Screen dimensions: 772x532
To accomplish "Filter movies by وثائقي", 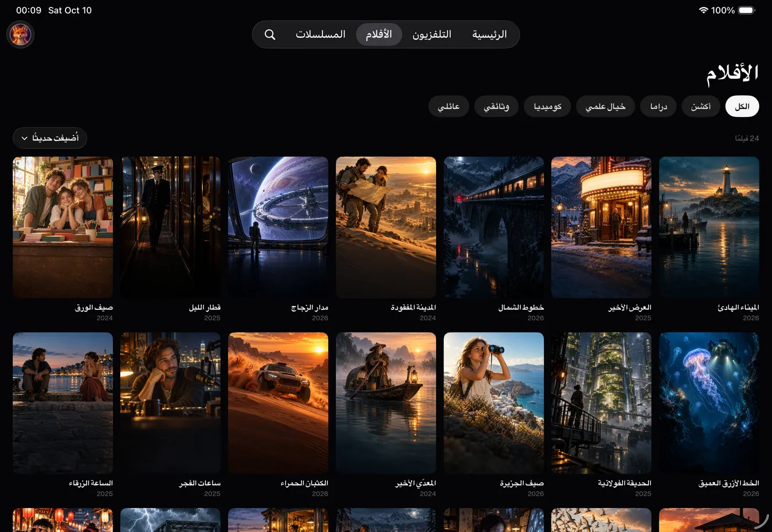I will click(496, 106).
